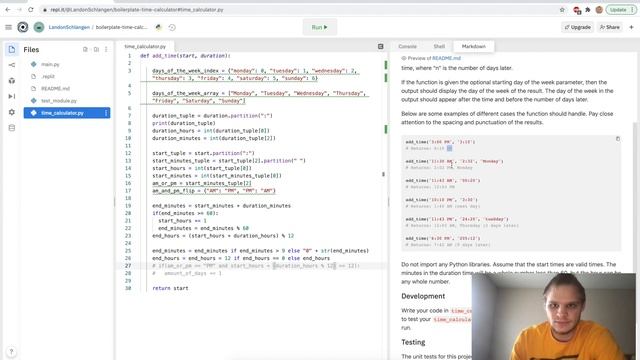
Task: Bookmark this page with star icon
Action: point(562,9)
